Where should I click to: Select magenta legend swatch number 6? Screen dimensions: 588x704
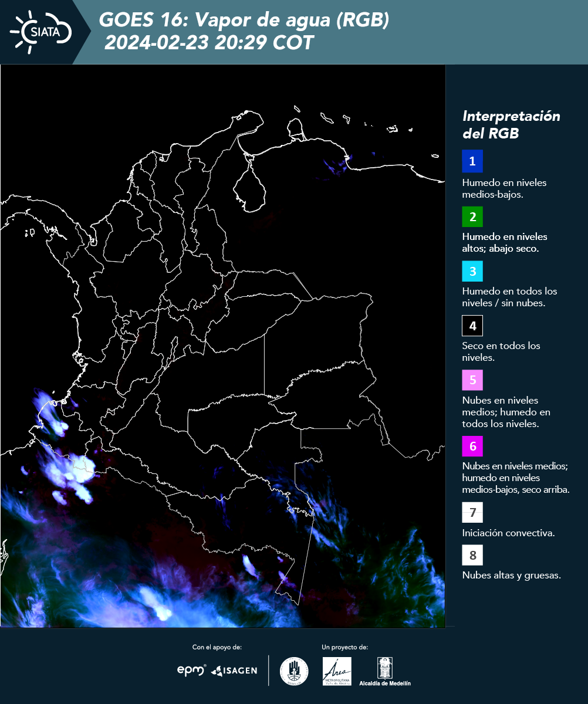472,446
